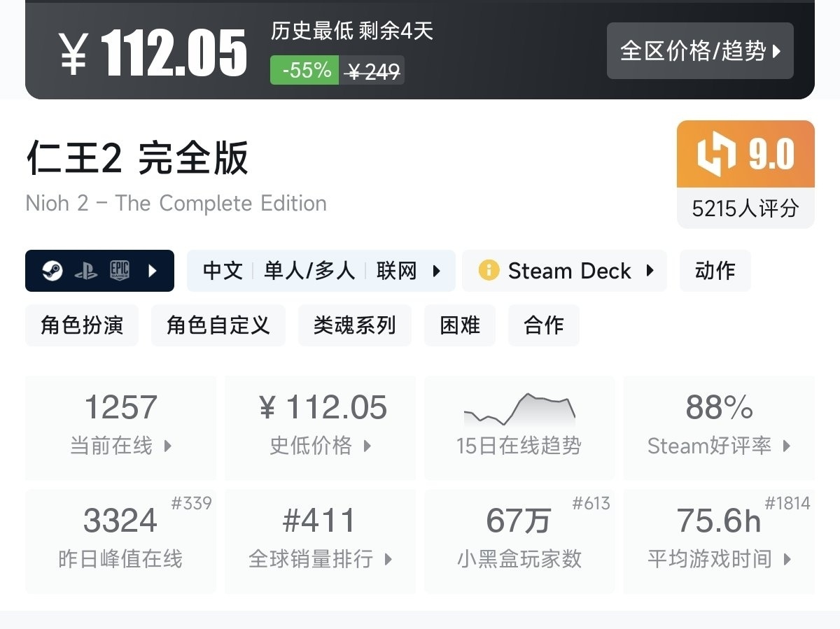
Task: Click the Epic Games platform icon
Action: 120,271
